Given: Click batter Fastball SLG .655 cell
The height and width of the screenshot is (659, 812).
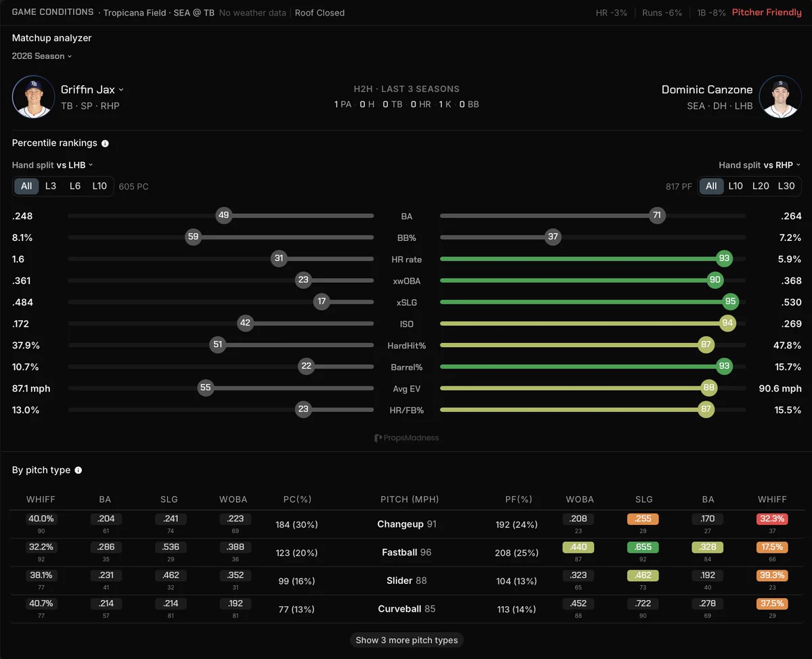Looking at the screenshot, I should pyautogui.click(x=644, y=547).
